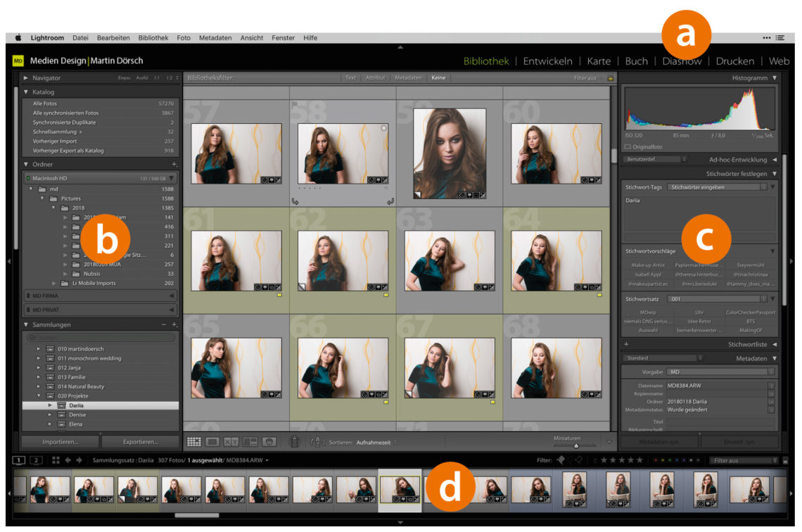Viewport: 802px width, 532px height.
Task: Expand the Navigator panel
Action: tap(26, 77)
